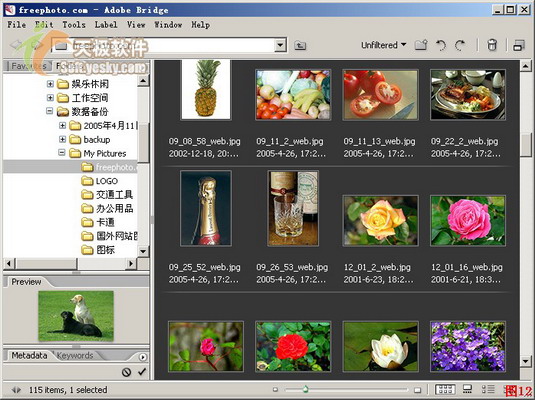
Task: Open the Label menu
Action: pos(106,25)
